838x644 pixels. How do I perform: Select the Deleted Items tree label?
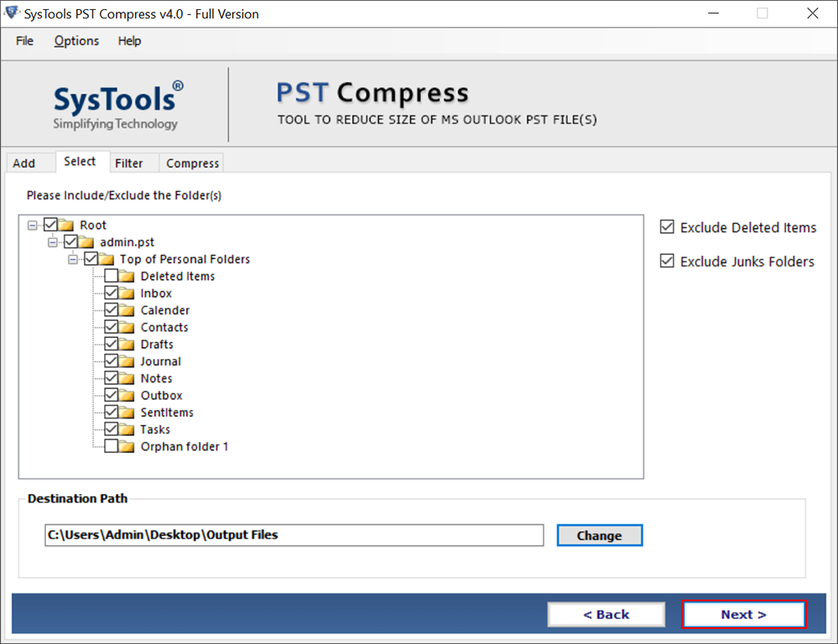[x=178, y=277]
